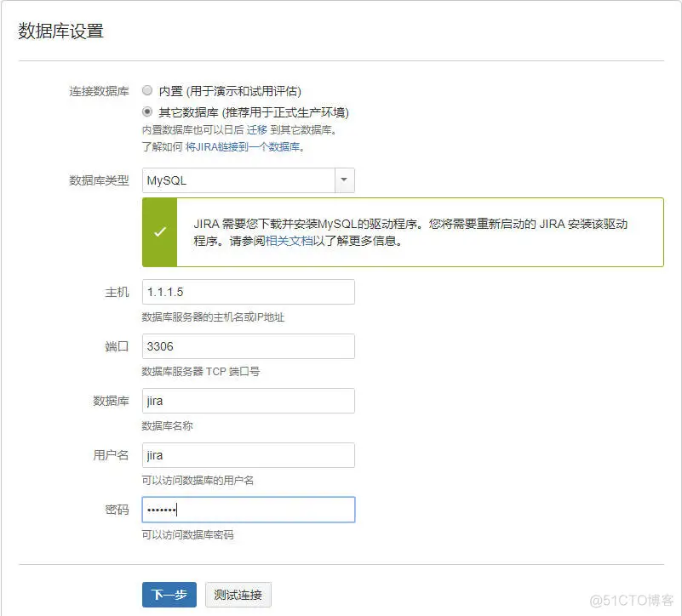Open the MySQL database type dropdown
This screenshot has width=682, height=616.
point(249,180)
